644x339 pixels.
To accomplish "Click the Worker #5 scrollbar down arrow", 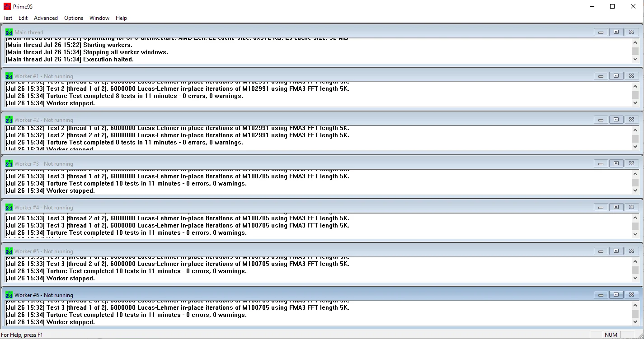I will coord(635,278).
